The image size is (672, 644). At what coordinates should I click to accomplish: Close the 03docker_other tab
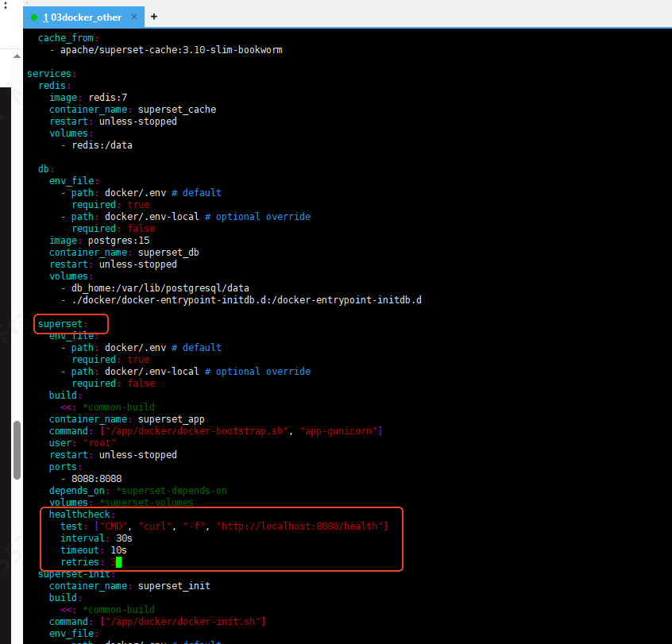tap(134, 17)
